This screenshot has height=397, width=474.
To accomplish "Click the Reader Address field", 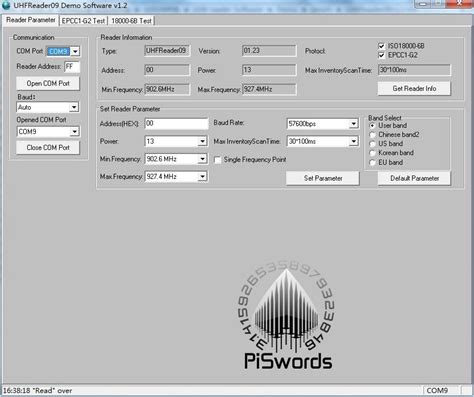I will point(72,67).
